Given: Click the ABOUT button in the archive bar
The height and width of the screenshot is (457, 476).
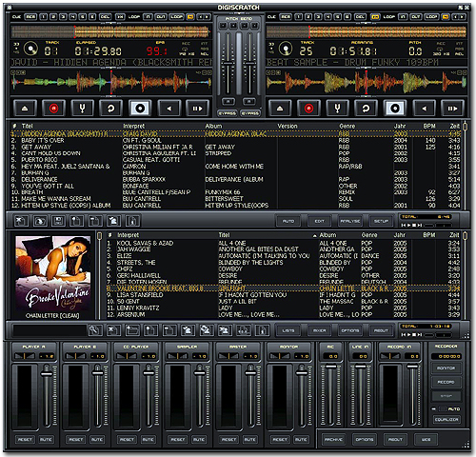Looking at the screenshot, I should pyautogui.click(x=381, y=330).
